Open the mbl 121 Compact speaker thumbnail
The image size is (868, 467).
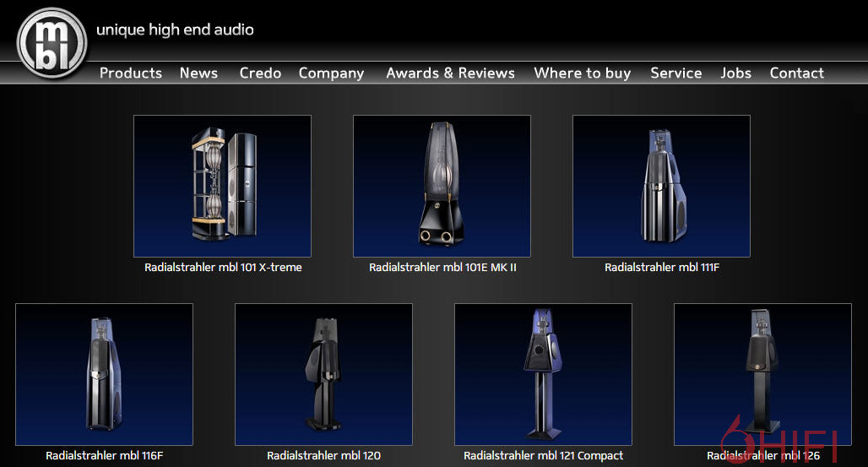(543, 374)
